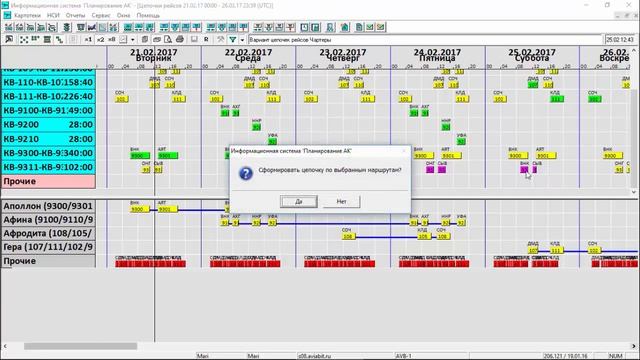Select the КВ-9300-КВ-9 340:00 row
The width and height of the screenshot is (640, 360).
tap(48, 153)
